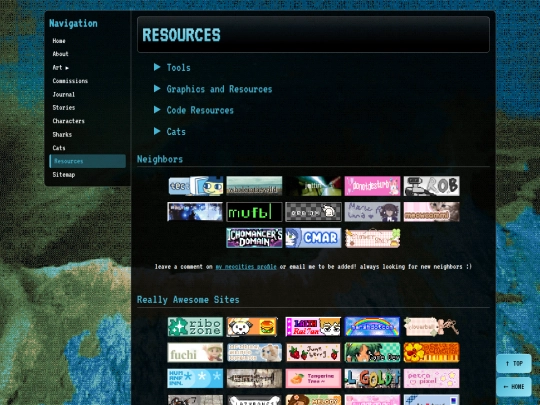Open the orange flower badge
Screen dimensions: 540x405
click(x=431, y=352)
